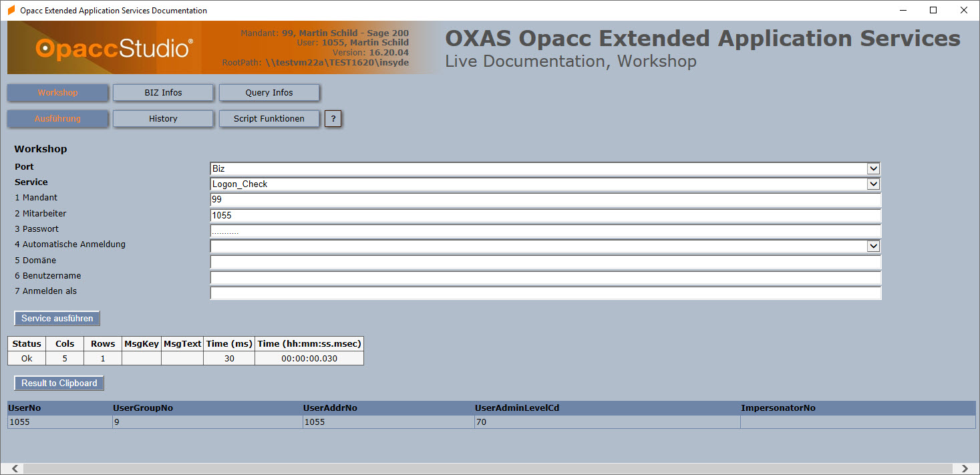The height and width of the screenshot is (475, 980).
Task: Click the Service ausführen button
Action: pyautogui.click(x=57, y=318)
